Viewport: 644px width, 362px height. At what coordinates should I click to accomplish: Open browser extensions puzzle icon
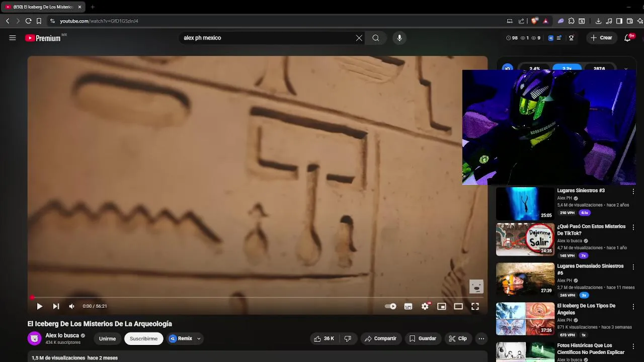[x=572, y=21]
